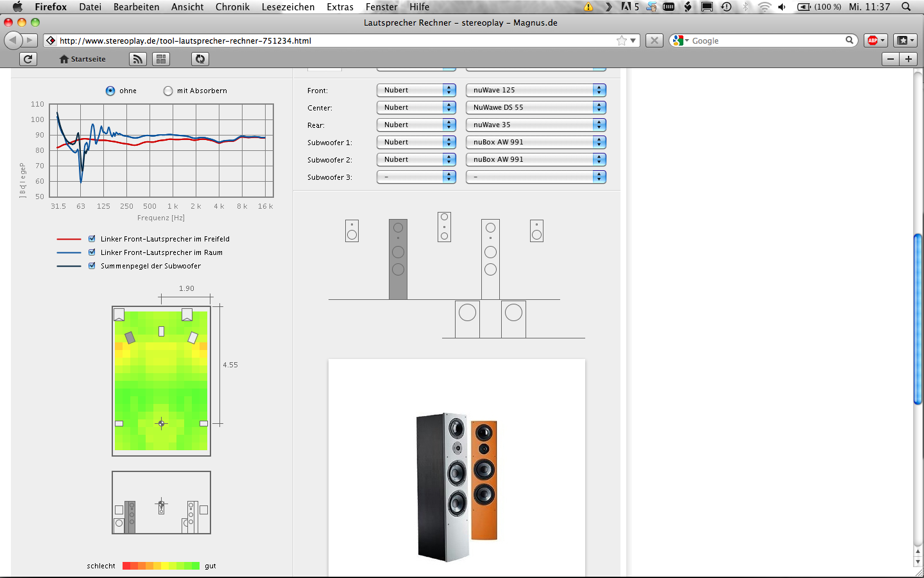Zoom in with the plus button
The height and width of the screenshot is (578, 924).
[909, 59]
